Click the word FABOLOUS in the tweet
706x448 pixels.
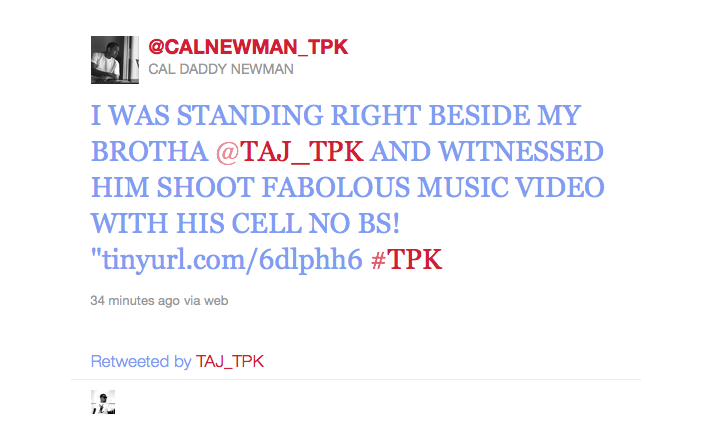coord(336,187)
